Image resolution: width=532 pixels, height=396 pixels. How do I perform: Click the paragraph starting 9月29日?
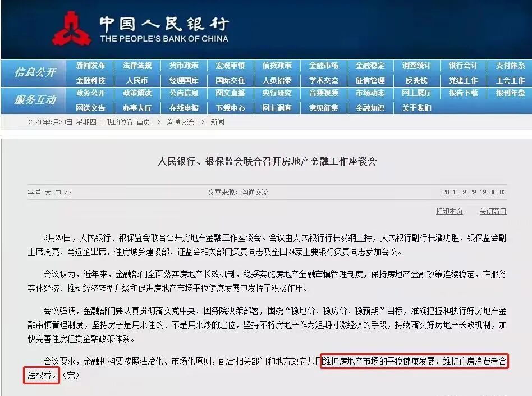pyautogui.click(x=267, y=244)
